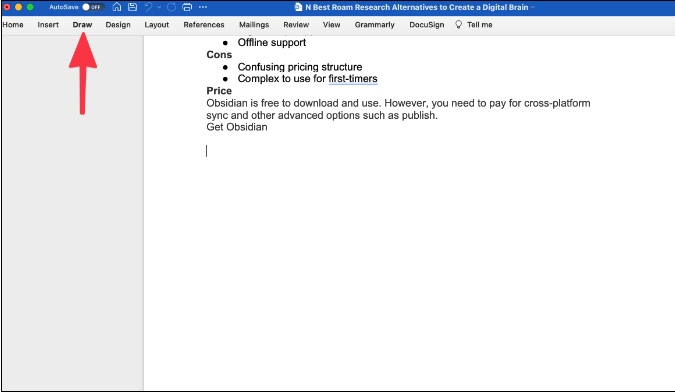Click the yellow minimize window button

click(18, 7)
